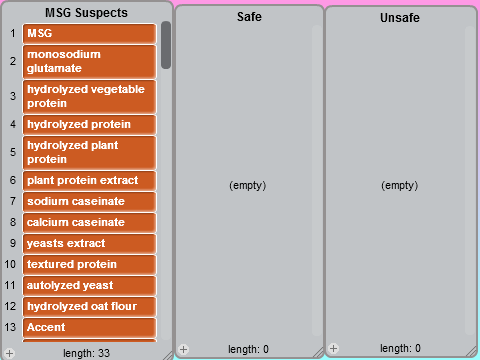Click the resize handle of MSG Suspects list
This screenshot has width=480, height=360.
pos(168,355)
